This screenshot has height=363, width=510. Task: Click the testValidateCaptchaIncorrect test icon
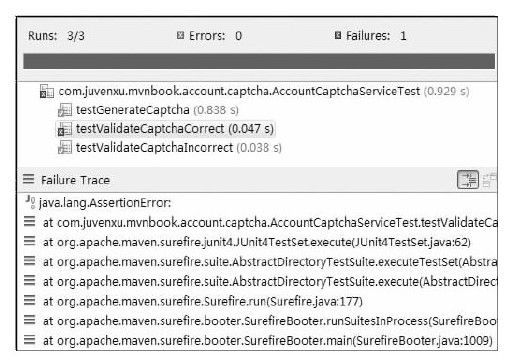pyautogui.click(x=65, y=147)
